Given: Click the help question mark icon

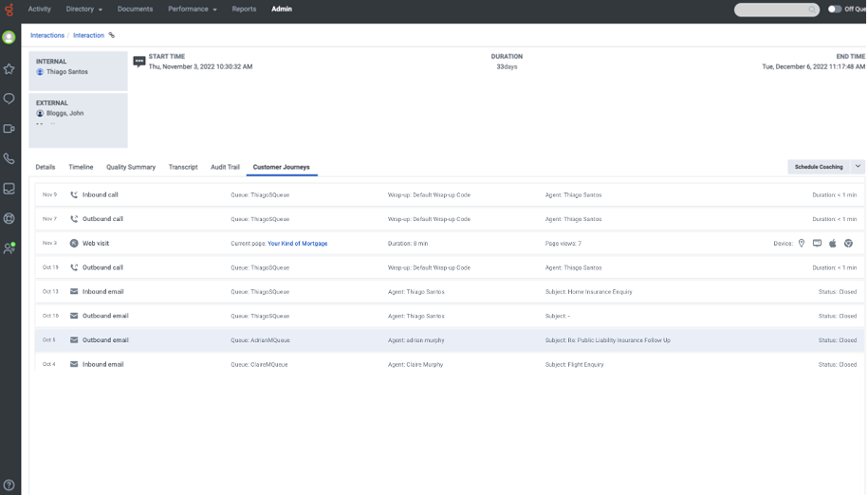Looking at the screenshot, I should pyautogui.click(x=9, y=486).
